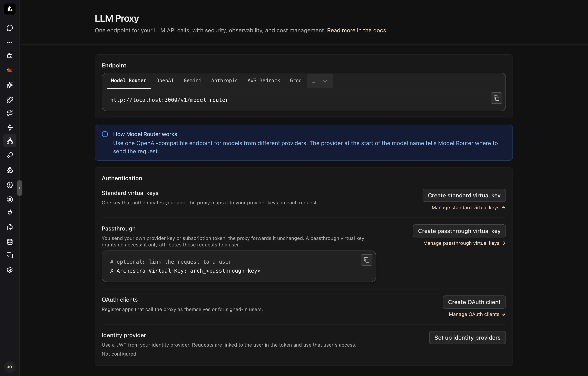Open the puzzle piece icon in sidebar

tap(10, 100)
